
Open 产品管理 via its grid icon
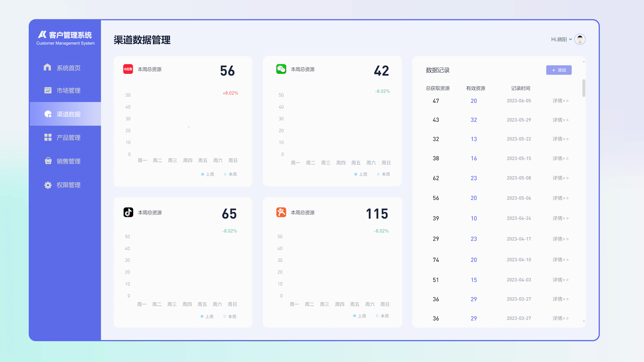pos(47,137)
